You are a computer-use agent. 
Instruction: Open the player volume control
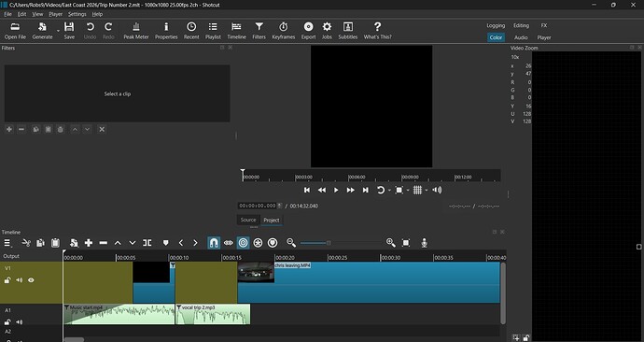[437, 190]
